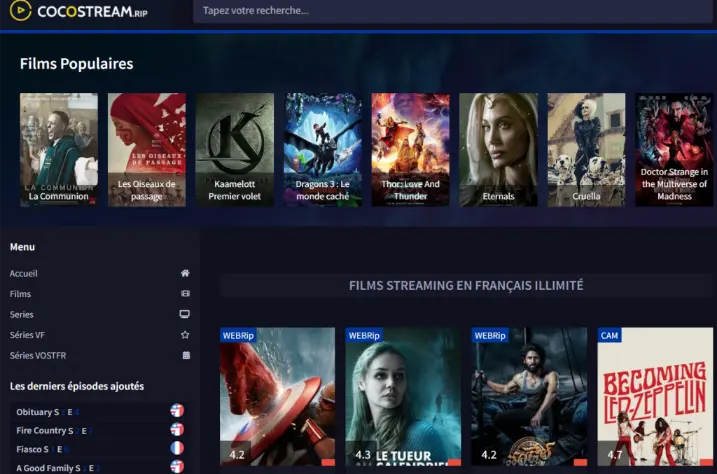Click the 4.7 rating on Becoming Led Zeppelin
Screen dimensions: 717x474
point(615,455)
